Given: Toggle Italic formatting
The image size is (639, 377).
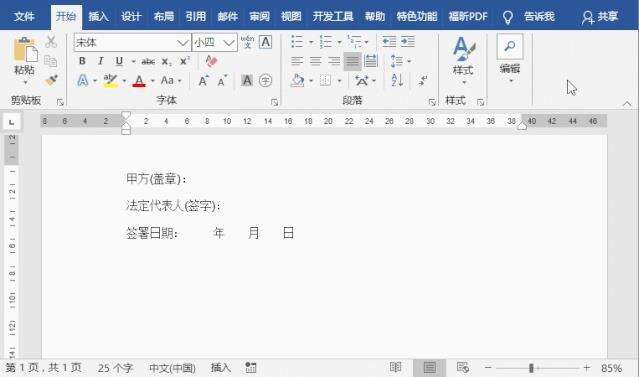Looking at the screenshot, I should coord(100,61).
